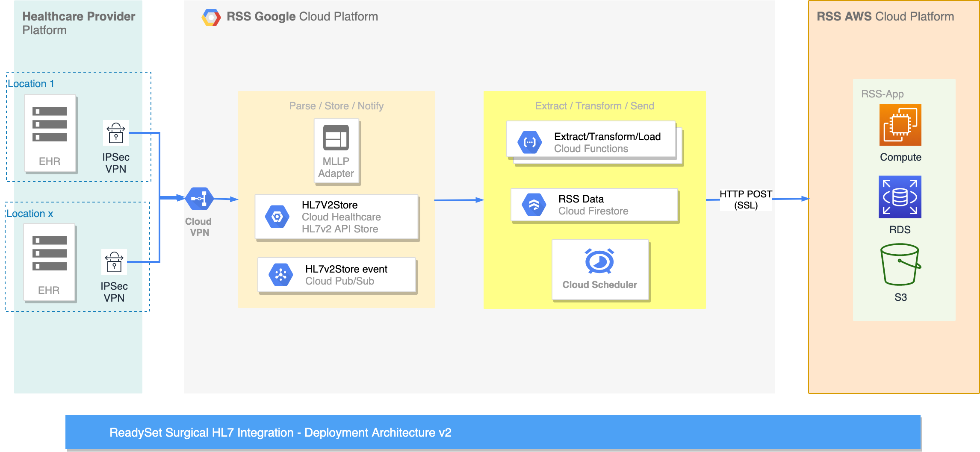The width and height of the screenshot is (980, 452).
Task: Select the 'Cloud Healthcare HL7v2 API Store' subtitle
Action: (341, 223)
